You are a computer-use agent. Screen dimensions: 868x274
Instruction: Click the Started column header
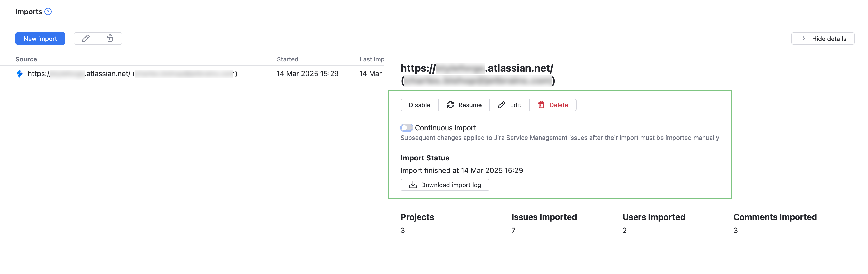pos(287,59)
